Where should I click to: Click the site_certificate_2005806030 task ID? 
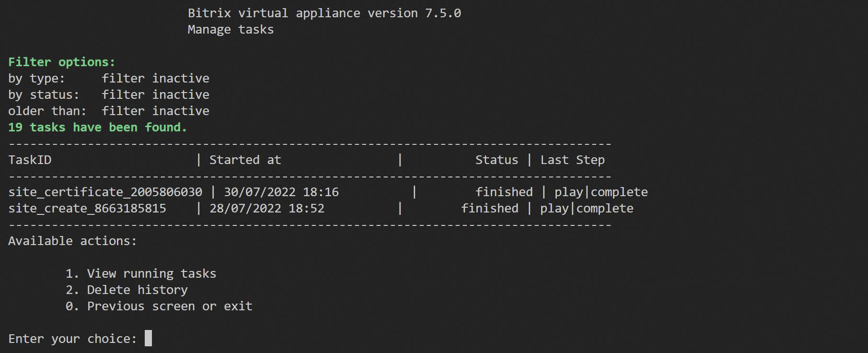[105, 192]
